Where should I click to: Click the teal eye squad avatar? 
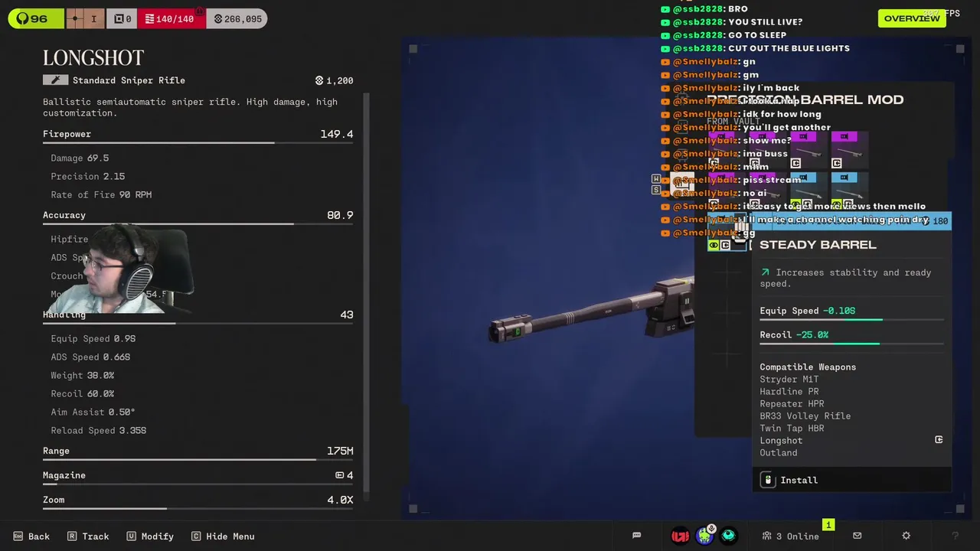point(728,536)
